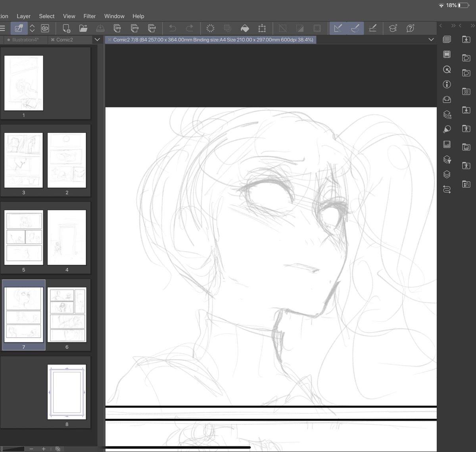Screen dimensions: 476x452
Task: Expand the canvas tab list dropdown
Action: [x=431, y=40]
